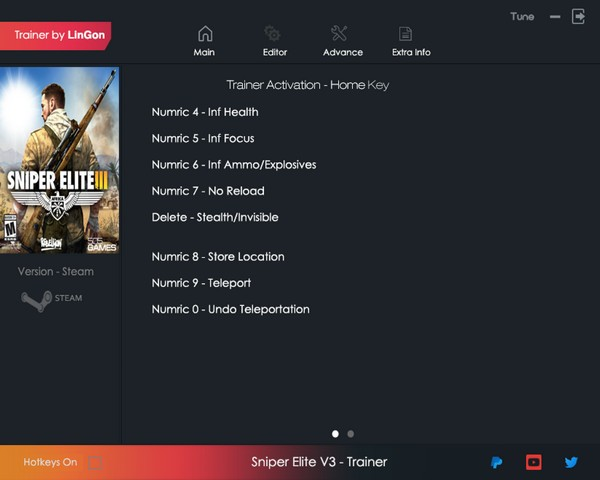Open the Advance tools icon

coord(339,34)
